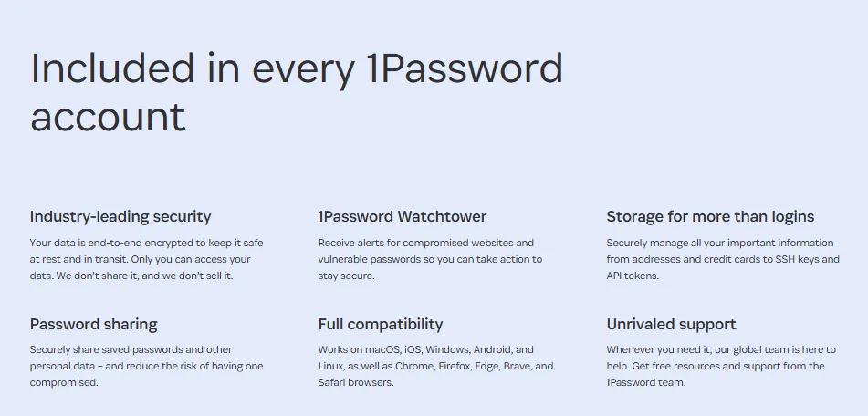Click the end-to-end encrypted data description

(147, 259)
